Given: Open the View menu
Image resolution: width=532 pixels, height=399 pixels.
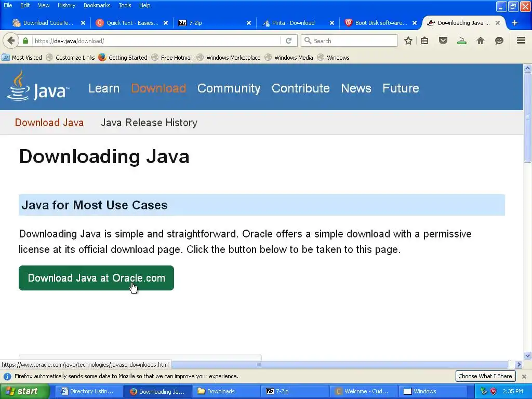Looking at the screenshot, I should click(x=44, y=5).
